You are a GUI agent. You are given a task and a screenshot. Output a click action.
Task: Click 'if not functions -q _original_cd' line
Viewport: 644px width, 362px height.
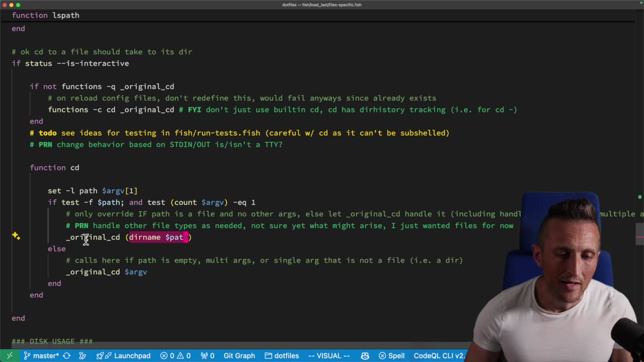point(102,86)
